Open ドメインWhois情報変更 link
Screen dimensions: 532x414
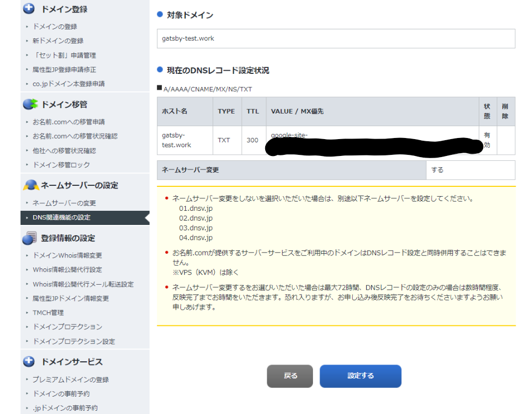tap(67, 255)
